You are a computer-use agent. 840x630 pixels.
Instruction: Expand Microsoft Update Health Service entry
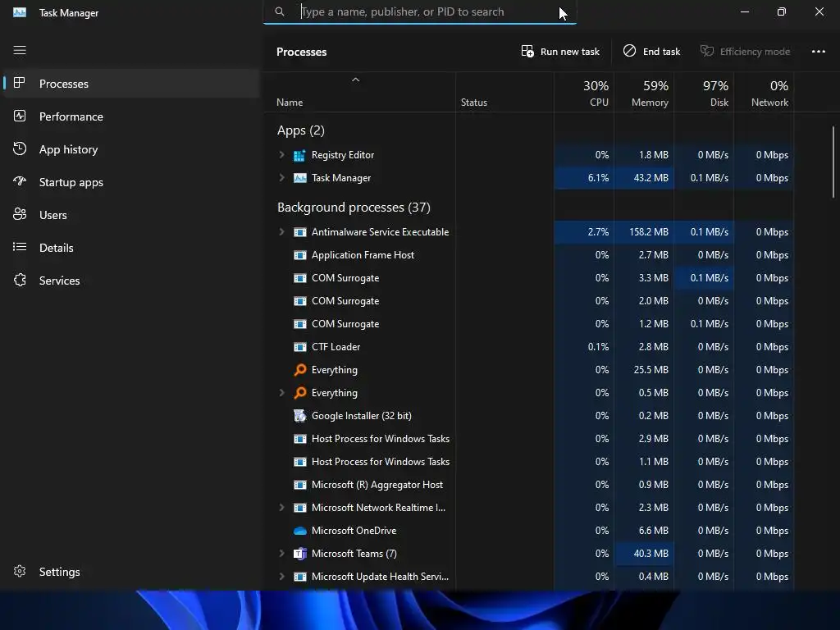pyautogui.click(x=282, y=577)
